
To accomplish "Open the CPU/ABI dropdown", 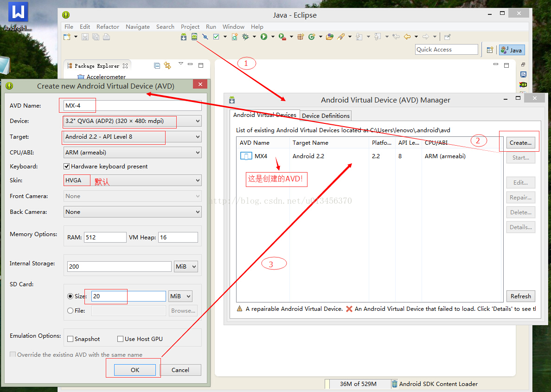I will click(132, 152).
